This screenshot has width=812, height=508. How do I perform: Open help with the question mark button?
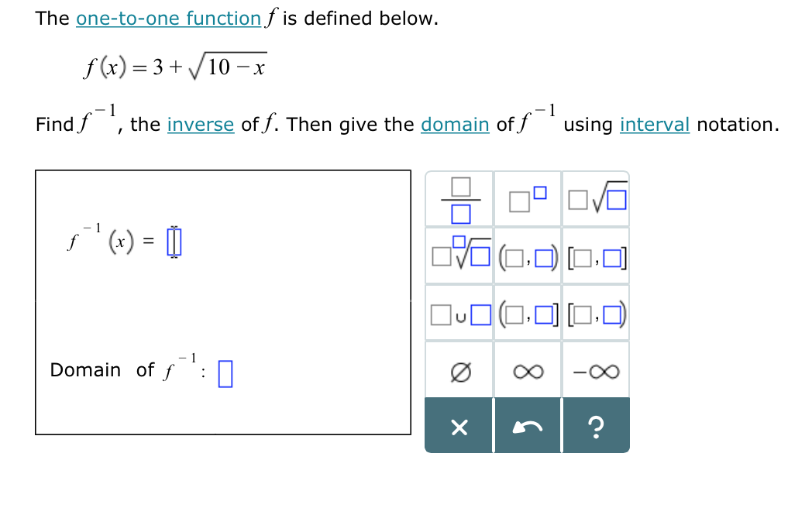pos(596,425)
